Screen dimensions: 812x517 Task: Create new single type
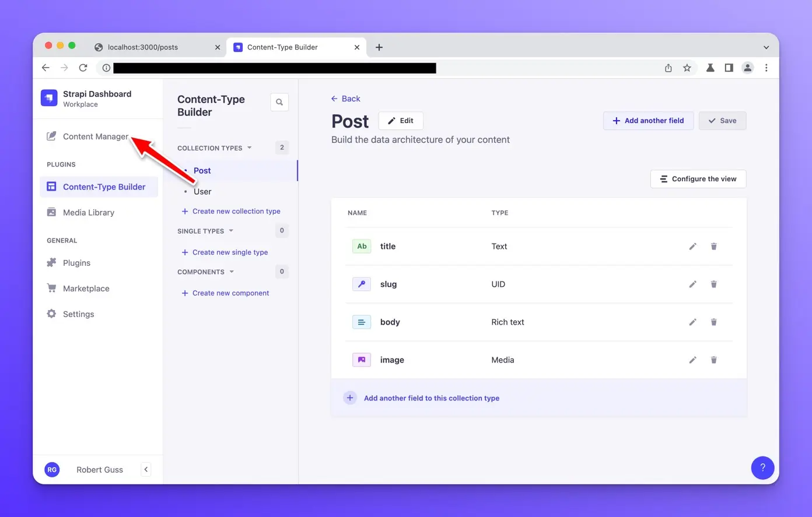pos(225,252)
